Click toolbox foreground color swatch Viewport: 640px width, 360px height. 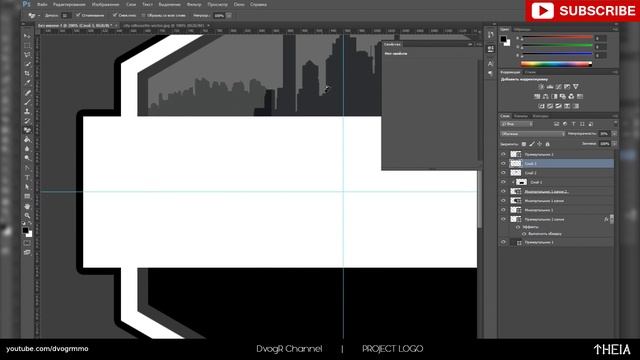tap(25, 231)
